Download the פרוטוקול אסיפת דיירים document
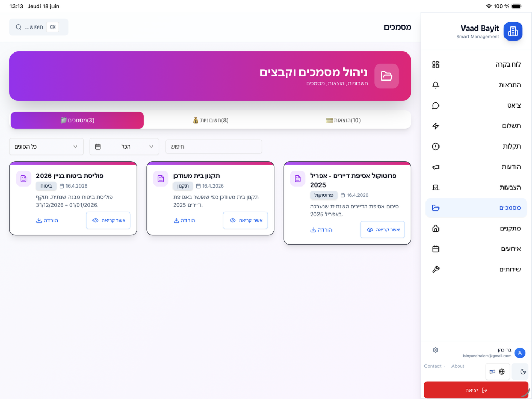The height and width of the screenshot is (399, 532). point(321,230)
